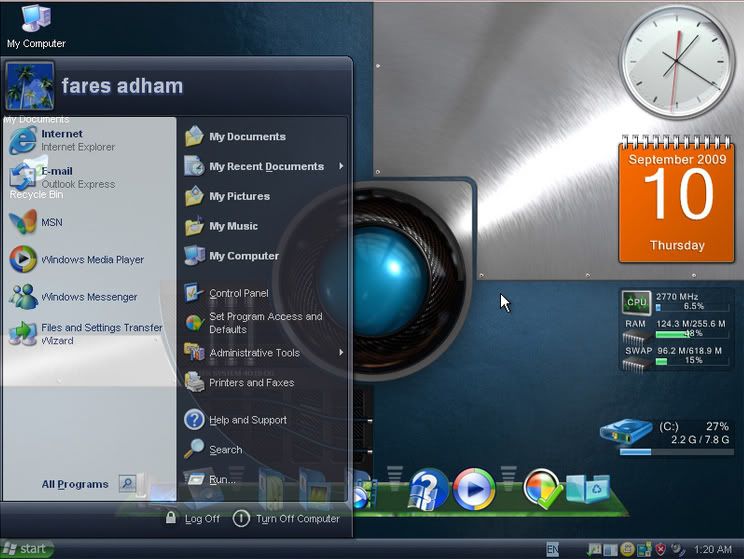Launch Windows Media Player from the dock
This screenshot has height=559, width=744.
point(474,489)
